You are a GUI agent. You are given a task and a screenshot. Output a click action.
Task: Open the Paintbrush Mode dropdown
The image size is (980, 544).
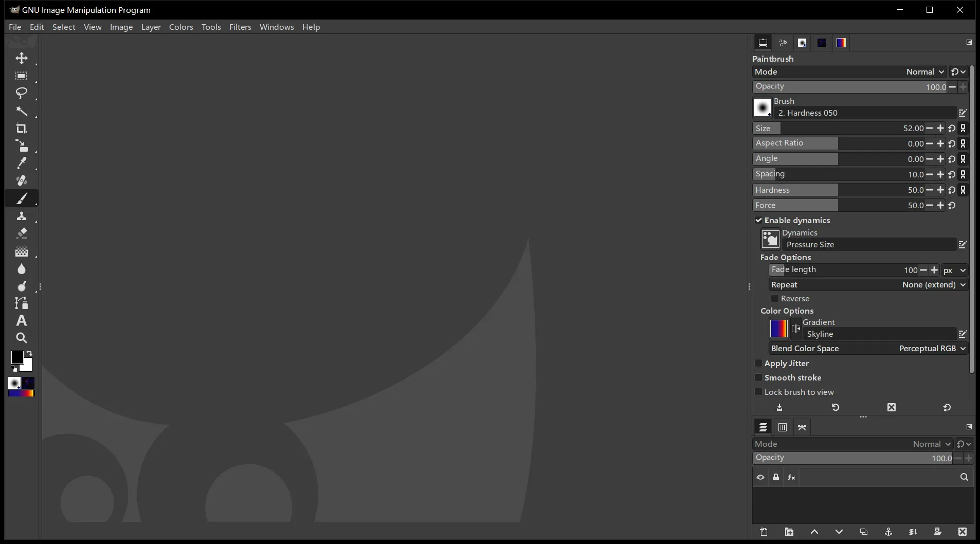849,72
